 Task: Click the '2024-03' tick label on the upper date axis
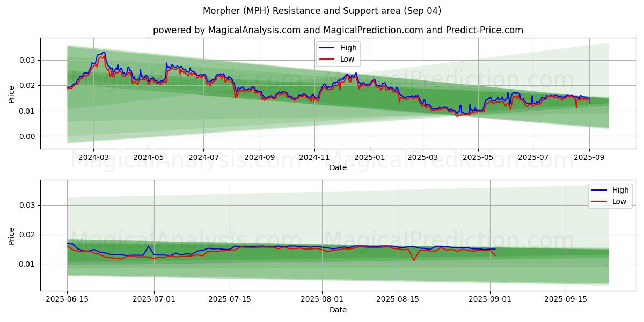(93, 158)
